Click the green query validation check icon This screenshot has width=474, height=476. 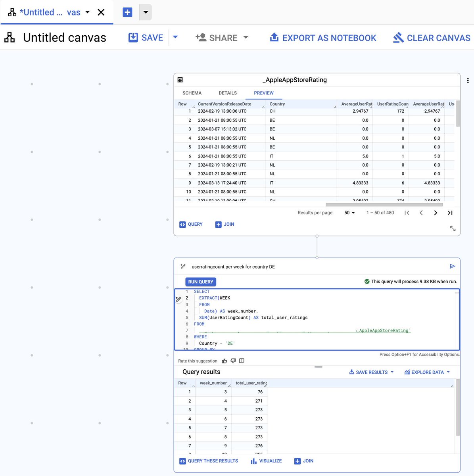click(x=367, y=281)
